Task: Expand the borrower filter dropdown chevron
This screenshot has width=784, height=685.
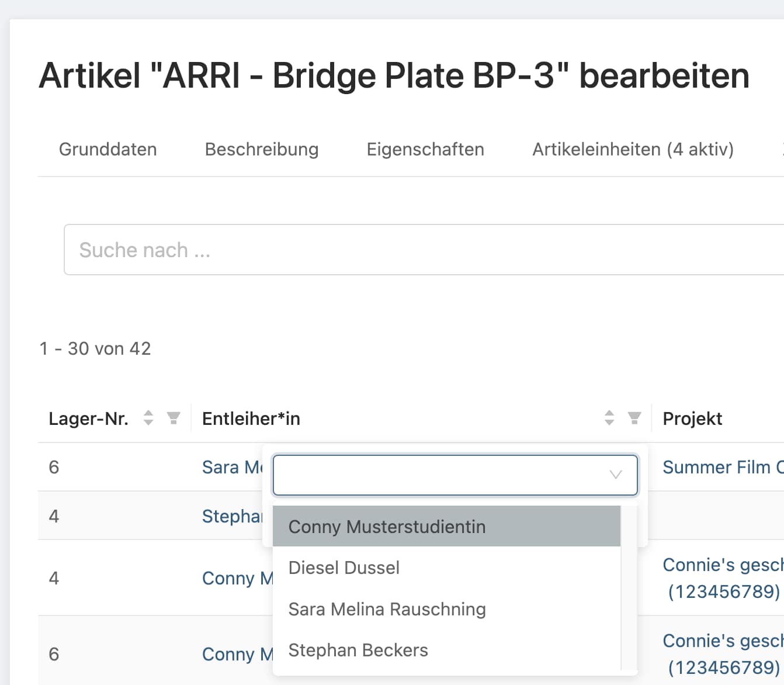Action: 615,475
